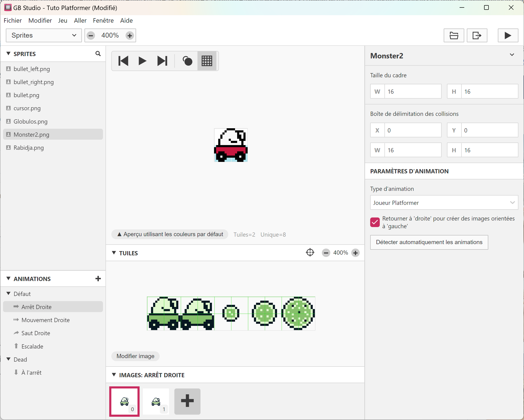This screenshot has width=524, height=420.
Task: Add new animation state with plus icon
Action: coord(98,279)
